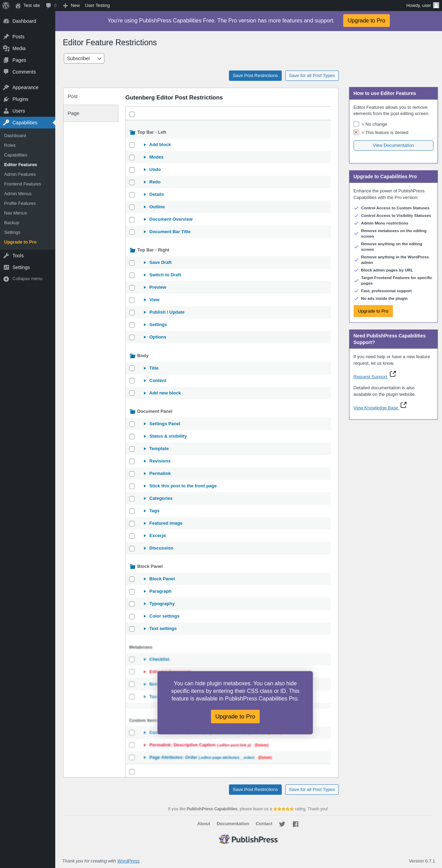The height and width of the screenshot is (868, 442).
Task: Open the Twitter icon in footer
Action: coord(282,824)
